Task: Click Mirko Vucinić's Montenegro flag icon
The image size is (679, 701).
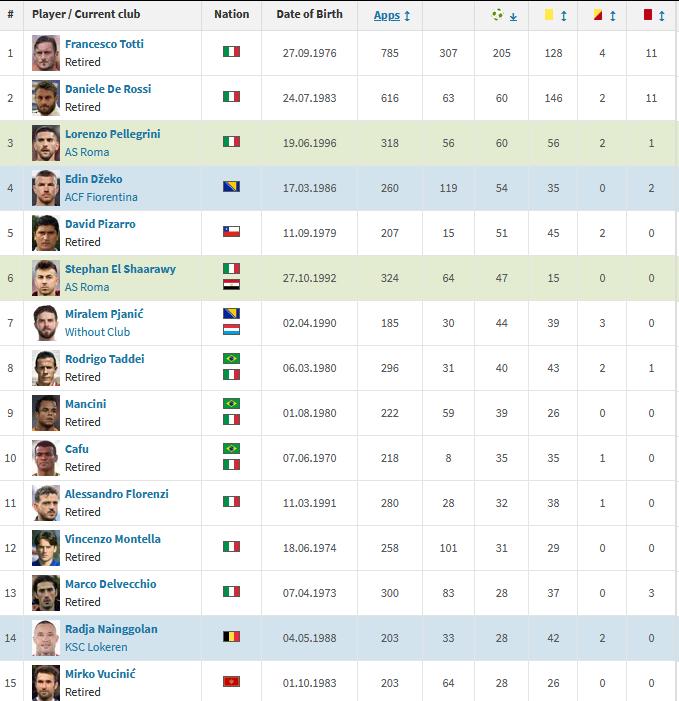Action: tap(232, 682)
